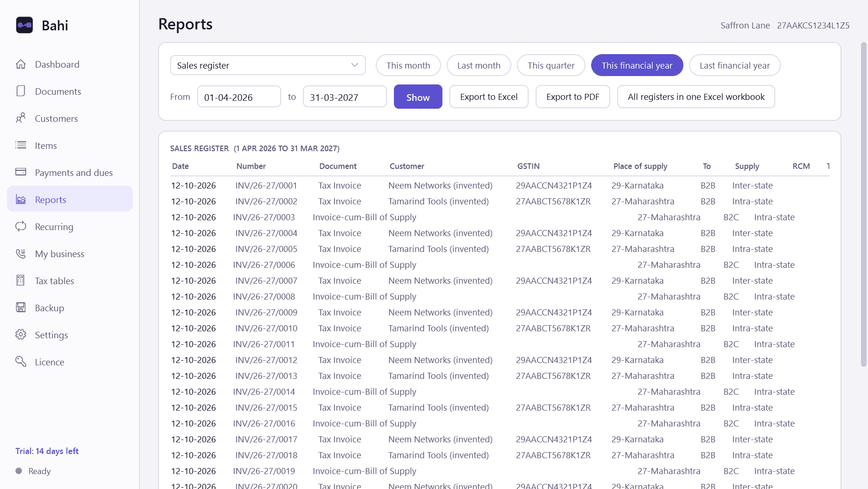868x489 pixels.
Task: Click the Licence key icon
Action: click(21, 362)
